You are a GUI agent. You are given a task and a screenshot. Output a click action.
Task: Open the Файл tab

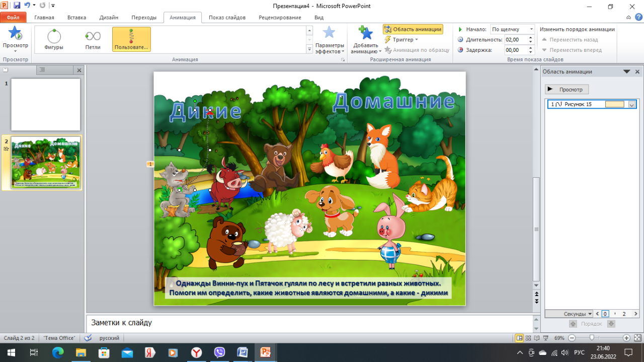tap(13, 18)
